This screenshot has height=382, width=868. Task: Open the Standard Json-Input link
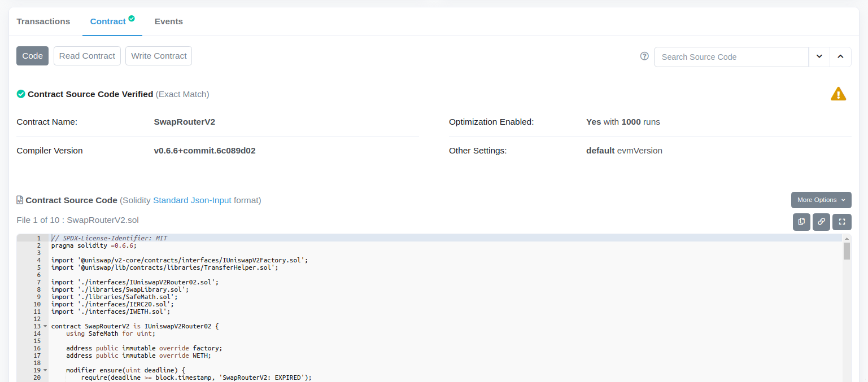click(x=192, y=200)
